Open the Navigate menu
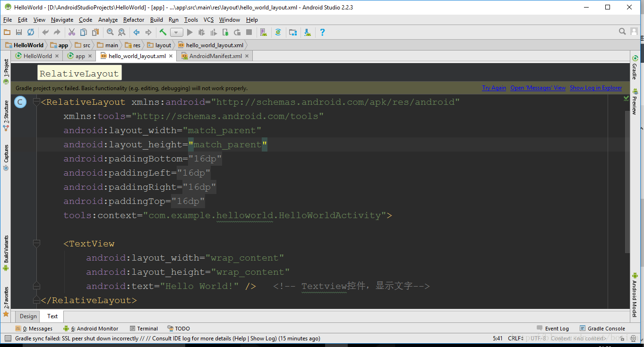Viewport: 644px width, 347px height. pyautogui.click(x=62, y=20)
